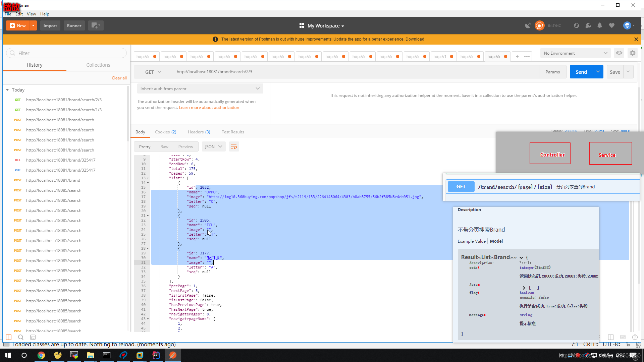The width and height of the screenshot is (644, 362).
Task: Toggle the pretty print icon in response
Action: pos(233,146)
